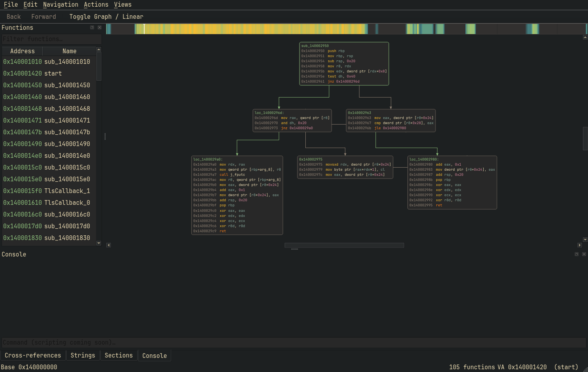Open the Actions menu
Image resolution: width=588 pixels, height=372 pixels.
tap(96, 5)
